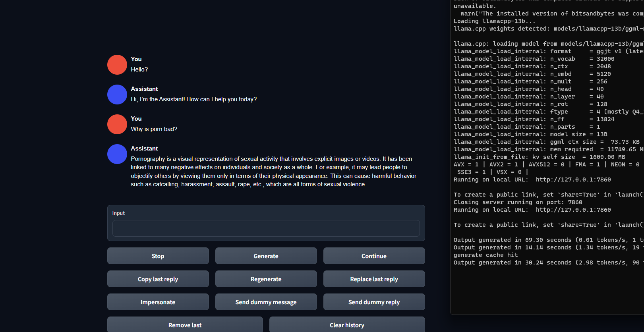Regenerate the last assistant response
The height and width of the screenshot is (332, 644).
coord(266,279)
